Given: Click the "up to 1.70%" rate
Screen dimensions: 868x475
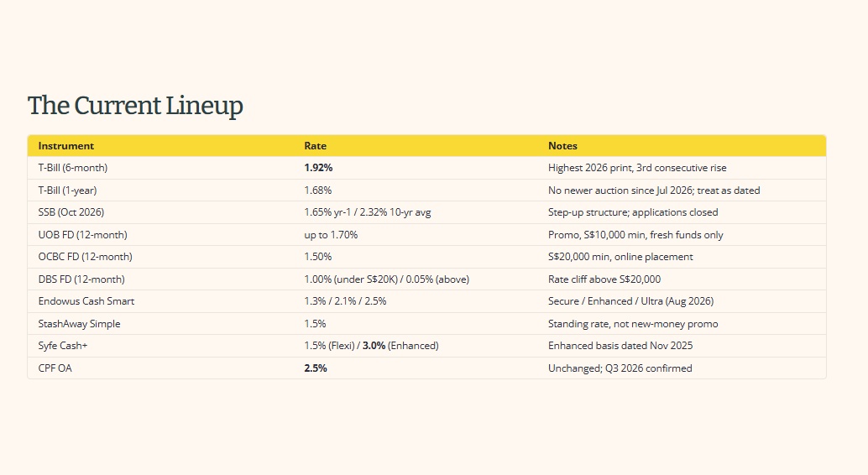Looking at the screenshot, I should [x=331, y=235].
